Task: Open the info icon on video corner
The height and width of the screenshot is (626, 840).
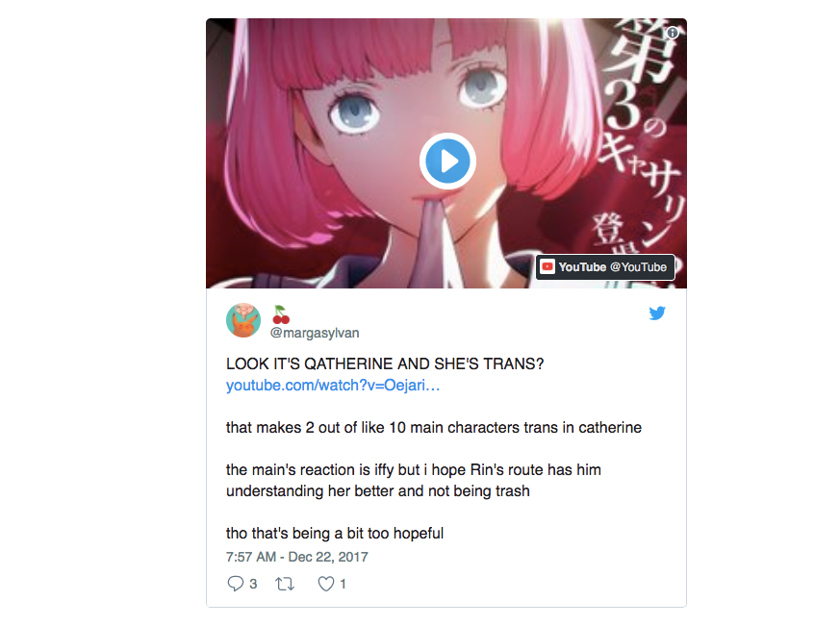Action: pyautogui.click(x=673, y=33)
